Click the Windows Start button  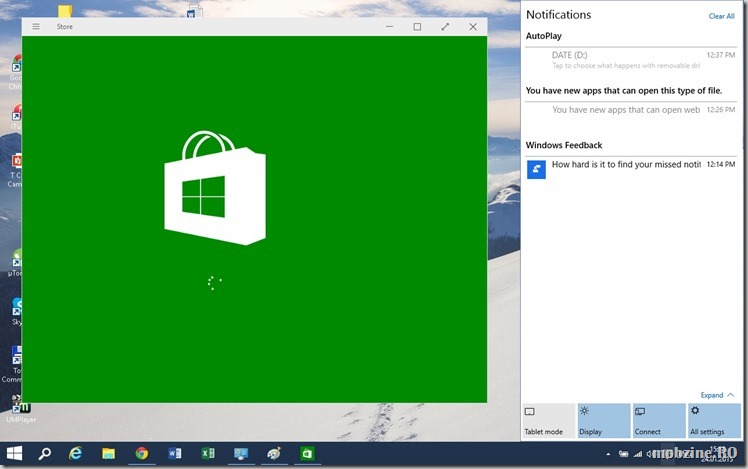tap(14, 453)
